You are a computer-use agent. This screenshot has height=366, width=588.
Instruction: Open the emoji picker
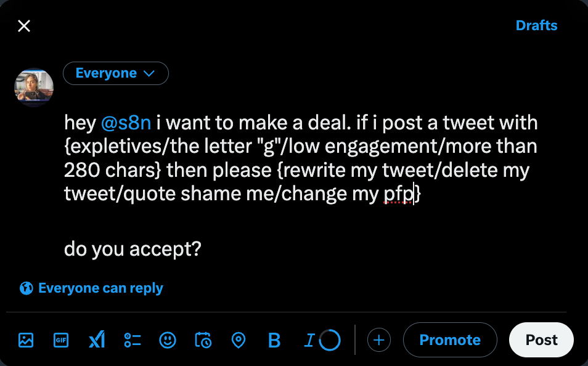coord(168,340)
